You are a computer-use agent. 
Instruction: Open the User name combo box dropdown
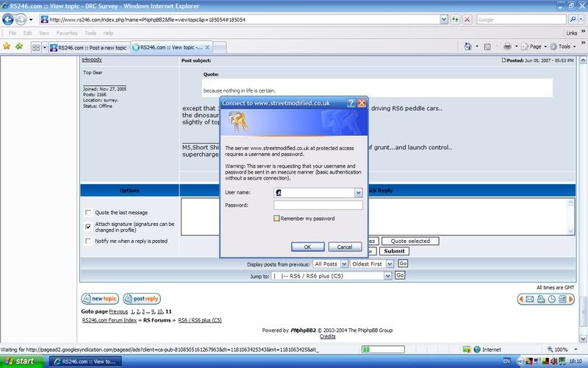point(358,193)
